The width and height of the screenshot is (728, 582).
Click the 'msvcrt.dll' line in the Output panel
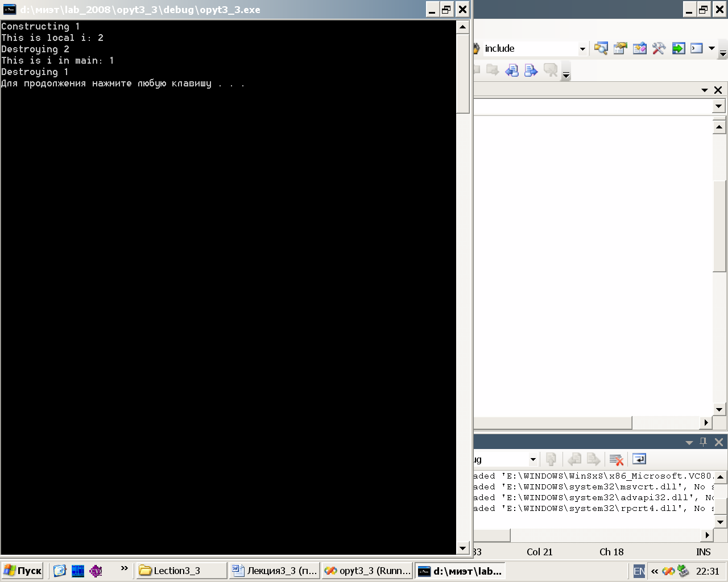(594, 487)
